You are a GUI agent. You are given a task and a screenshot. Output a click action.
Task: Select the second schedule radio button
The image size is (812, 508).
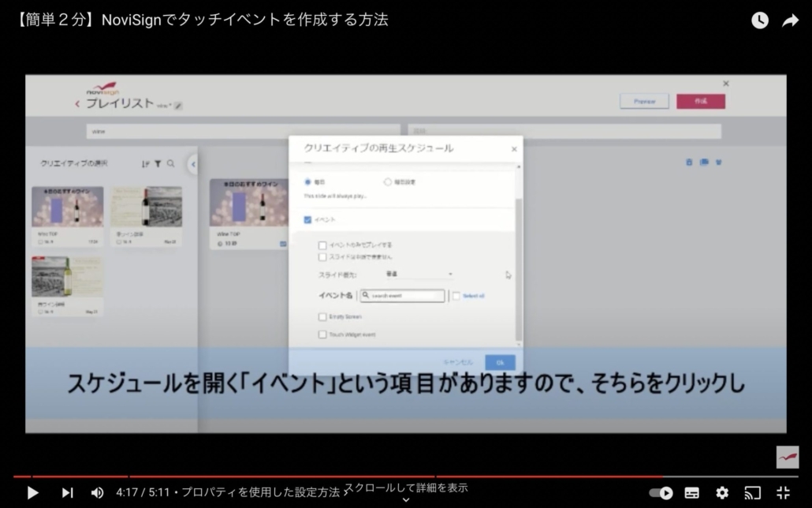click(387, 182)
